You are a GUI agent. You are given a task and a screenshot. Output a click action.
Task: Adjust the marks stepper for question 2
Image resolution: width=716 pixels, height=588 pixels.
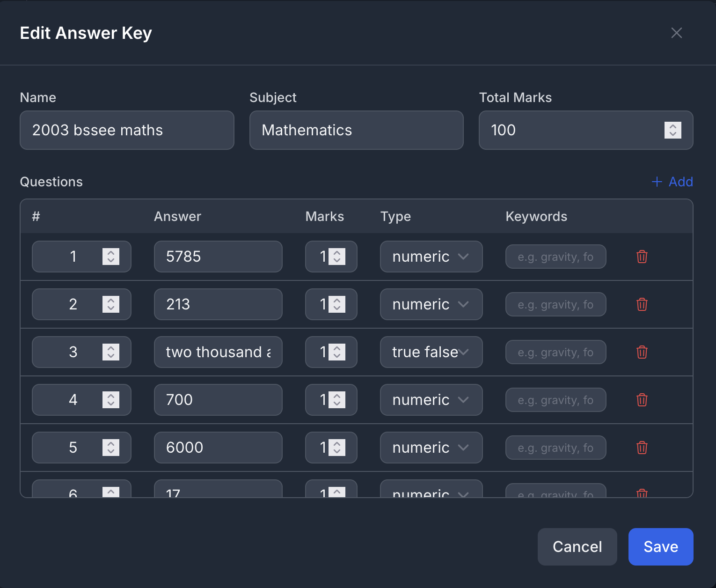[x=337, y=304]
